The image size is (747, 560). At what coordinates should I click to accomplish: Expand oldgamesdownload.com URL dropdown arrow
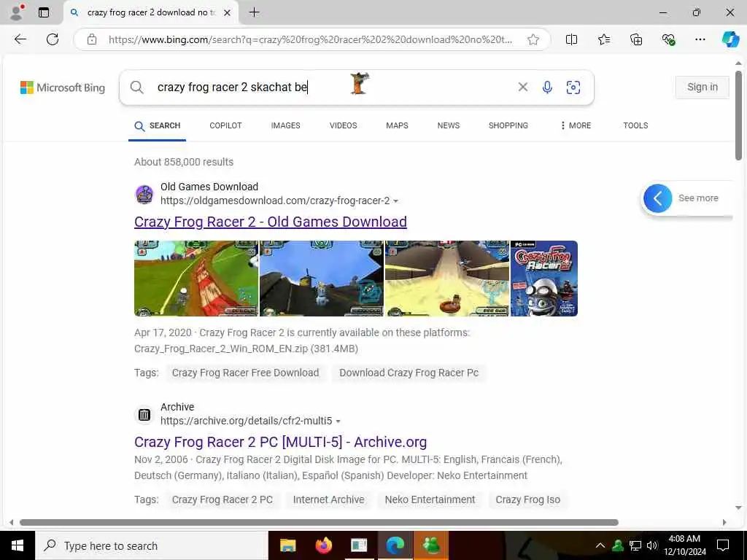(396, 201)
